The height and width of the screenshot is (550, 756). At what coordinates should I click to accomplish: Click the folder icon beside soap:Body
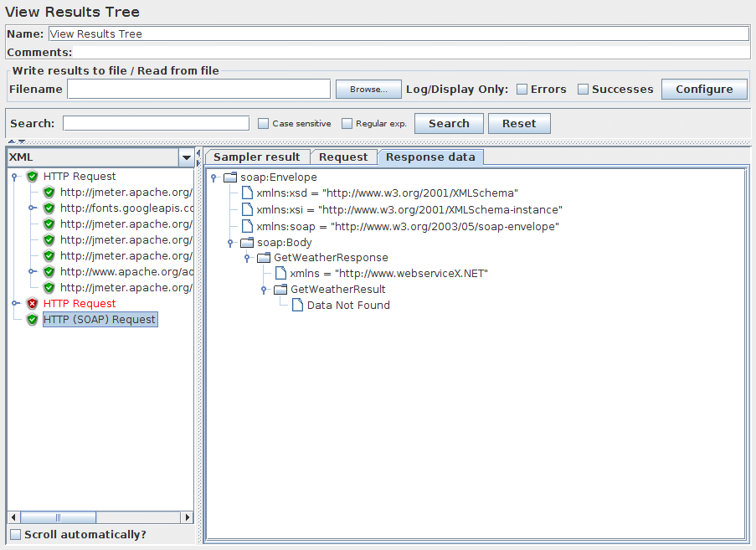(246, 242)
